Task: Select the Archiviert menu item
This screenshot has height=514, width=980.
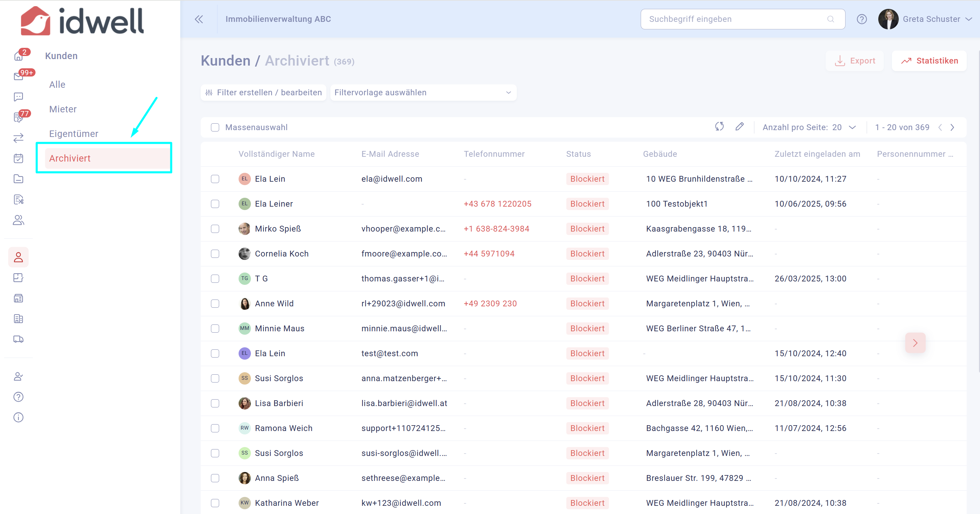Action: (x=107, y=158)
